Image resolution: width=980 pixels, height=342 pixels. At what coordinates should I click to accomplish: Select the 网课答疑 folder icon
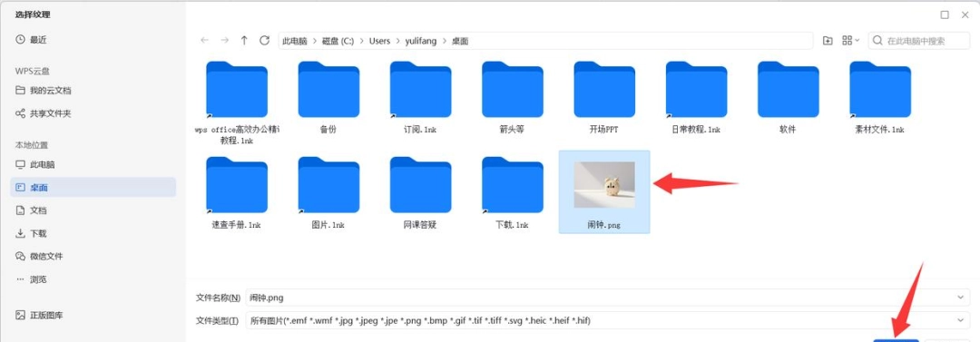[420, 185]
